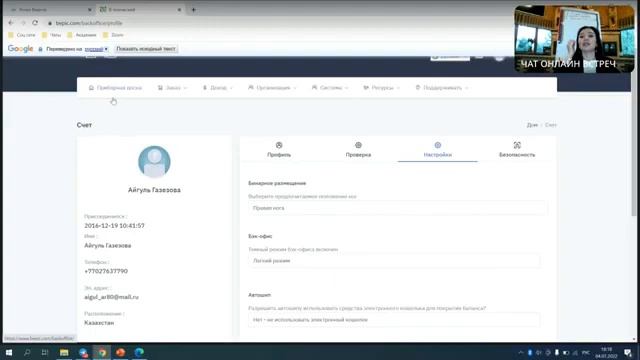This screenshot has width=640, height=360.
Task: Expand the Заказ menu
Action: (x=172, y=88)
